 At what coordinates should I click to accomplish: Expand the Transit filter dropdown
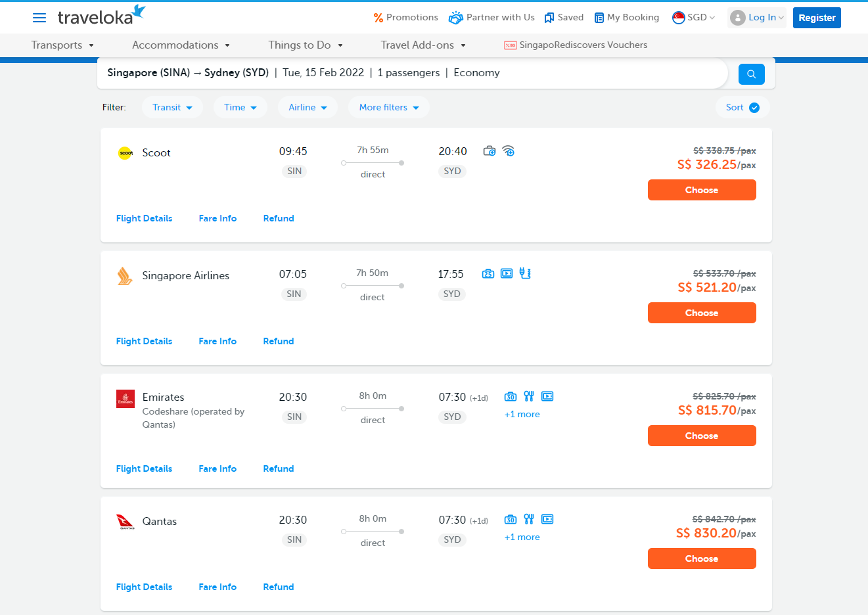[172, 108]
